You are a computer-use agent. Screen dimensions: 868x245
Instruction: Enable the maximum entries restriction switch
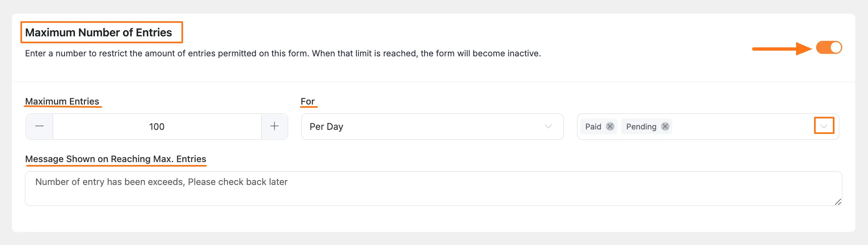pos(829,47)
